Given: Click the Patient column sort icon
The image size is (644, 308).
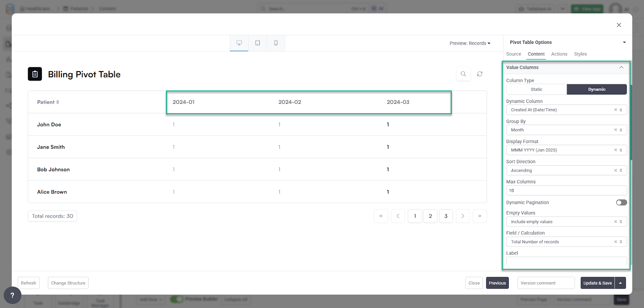Looking at the screenshot, I should pyautogui.click(x=58, y=102).
